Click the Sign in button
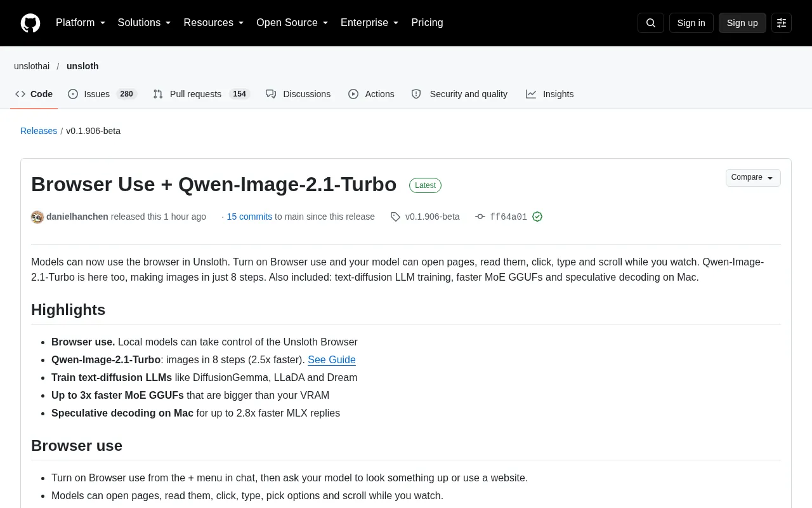 tap(691, 23)
